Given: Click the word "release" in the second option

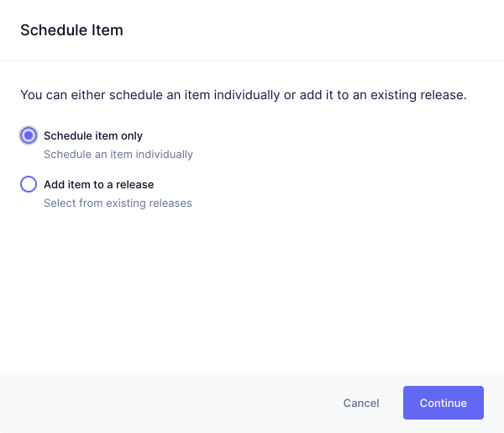Looking at the screenshot, I should (134, 184).
